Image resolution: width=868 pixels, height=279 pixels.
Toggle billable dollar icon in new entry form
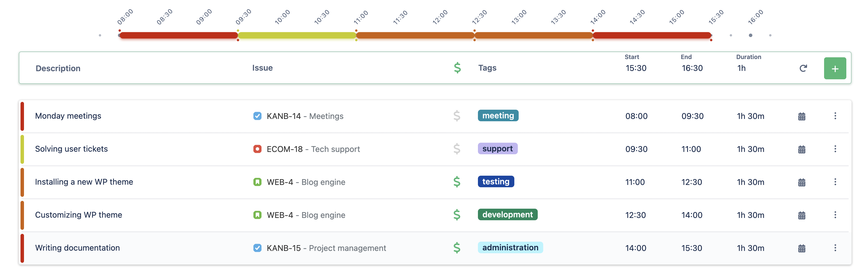coord(457,68)
